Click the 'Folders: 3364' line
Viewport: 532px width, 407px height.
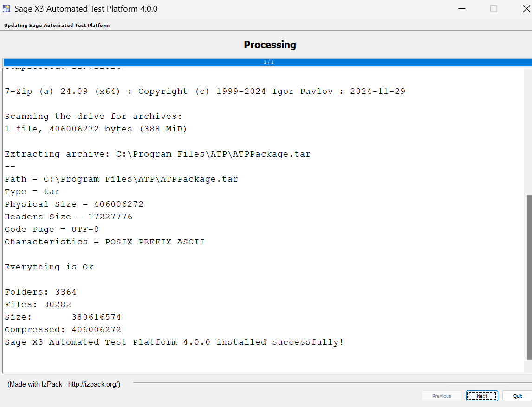(x=41, y=292)
